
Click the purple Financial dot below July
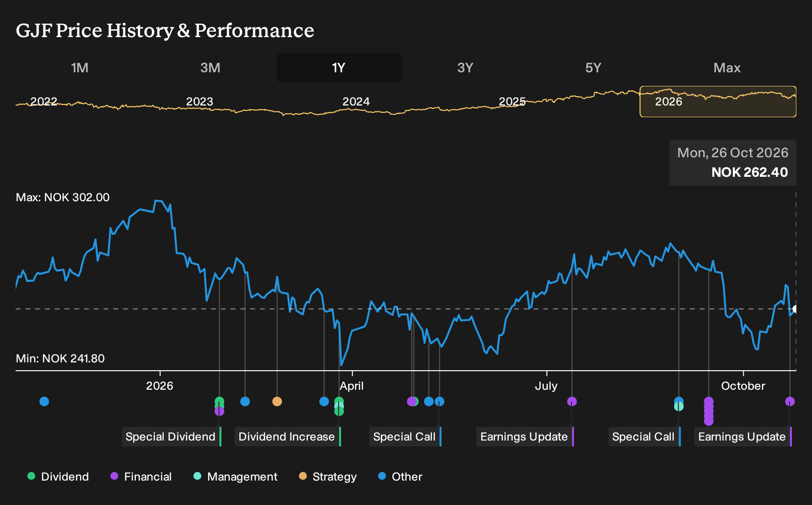(x=572, y=401)
